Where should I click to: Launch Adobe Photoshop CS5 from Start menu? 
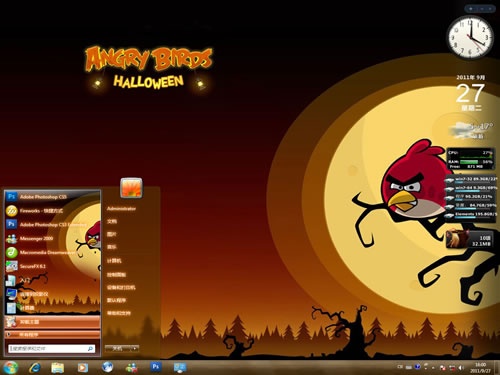[x=52, y=197]
